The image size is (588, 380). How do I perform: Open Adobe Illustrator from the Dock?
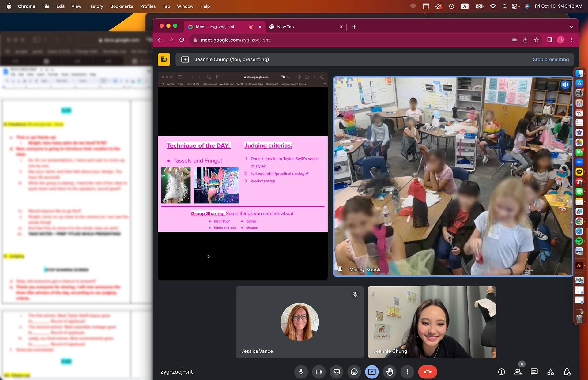[579, 265]
